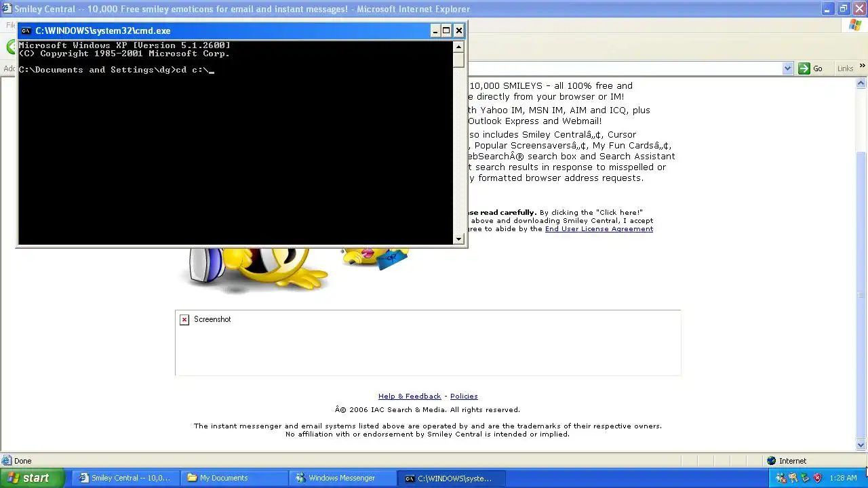
Task: Maximize the cmd.exe window
Action: coord(446,30)
